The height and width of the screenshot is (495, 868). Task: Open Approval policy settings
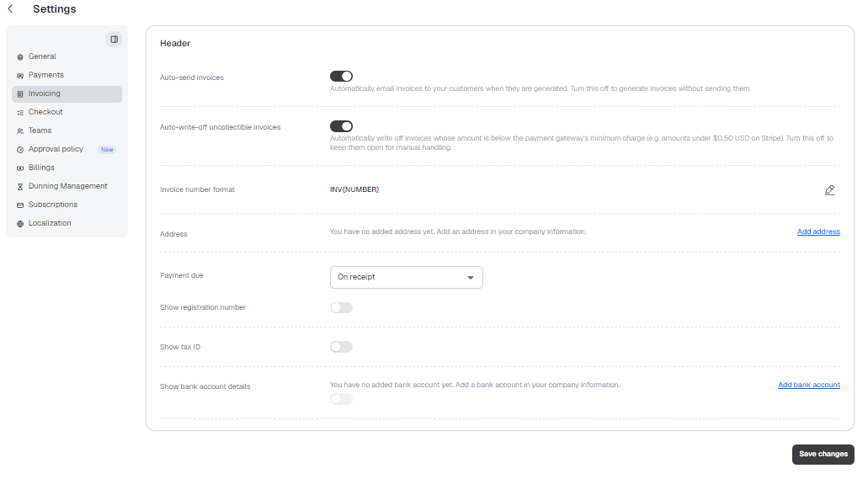click(x=67, y=149)
